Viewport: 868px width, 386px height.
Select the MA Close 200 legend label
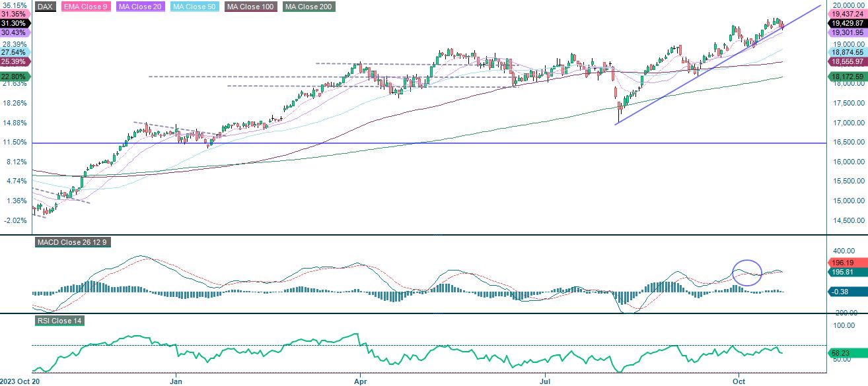point(308,7)
